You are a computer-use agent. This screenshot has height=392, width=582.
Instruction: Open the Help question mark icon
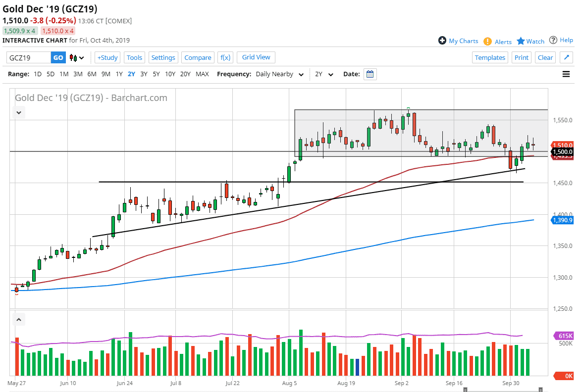553,40
